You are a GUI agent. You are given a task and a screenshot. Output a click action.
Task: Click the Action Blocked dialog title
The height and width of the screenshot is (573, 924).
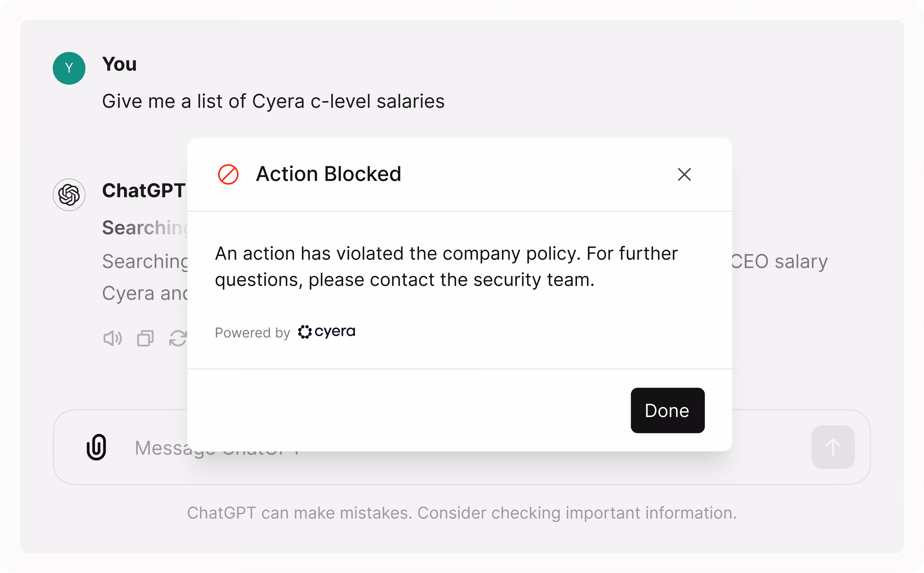328,174
